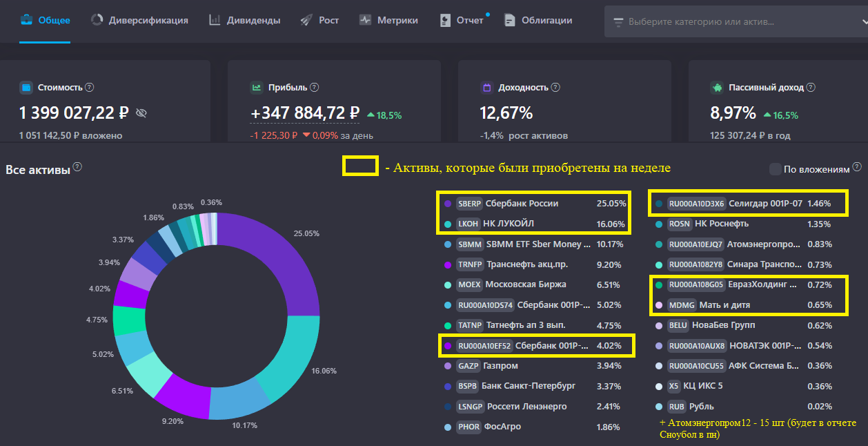Hide portfolio value with the eye icon
Image resolution: width=868 pixels, height=446 pixels.
141,113
